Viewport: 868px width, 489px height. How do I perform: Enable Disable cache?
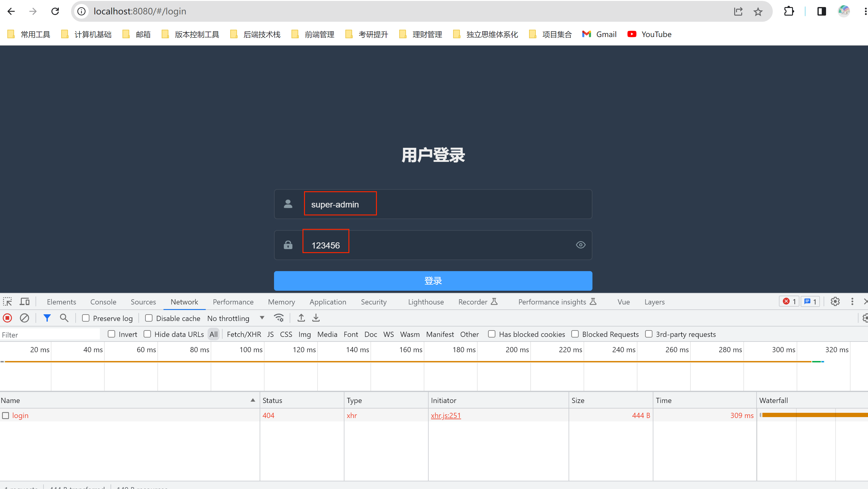point(148,318)
